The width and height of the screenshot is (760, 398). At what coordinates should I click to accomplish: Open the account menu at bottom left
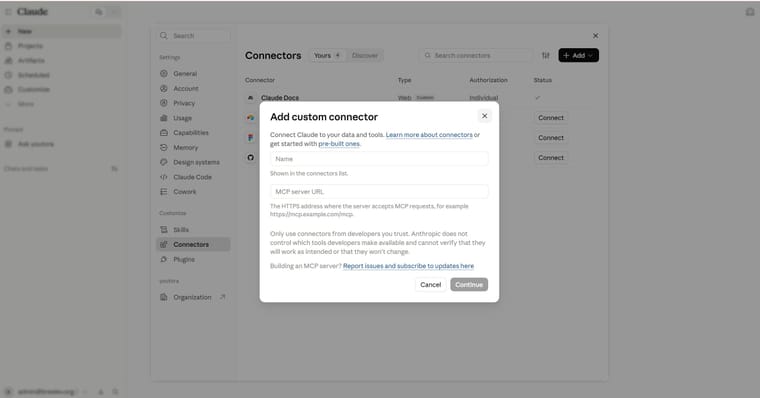pyautogui.click(x=46, y=392)
